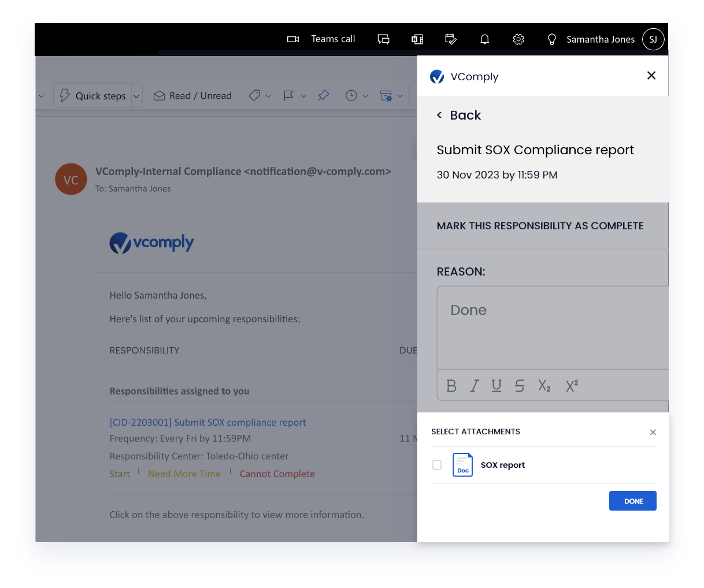Click the lightbulb tips icon
The width and height of the screenshot is (704, 588).
pos(552,39)
